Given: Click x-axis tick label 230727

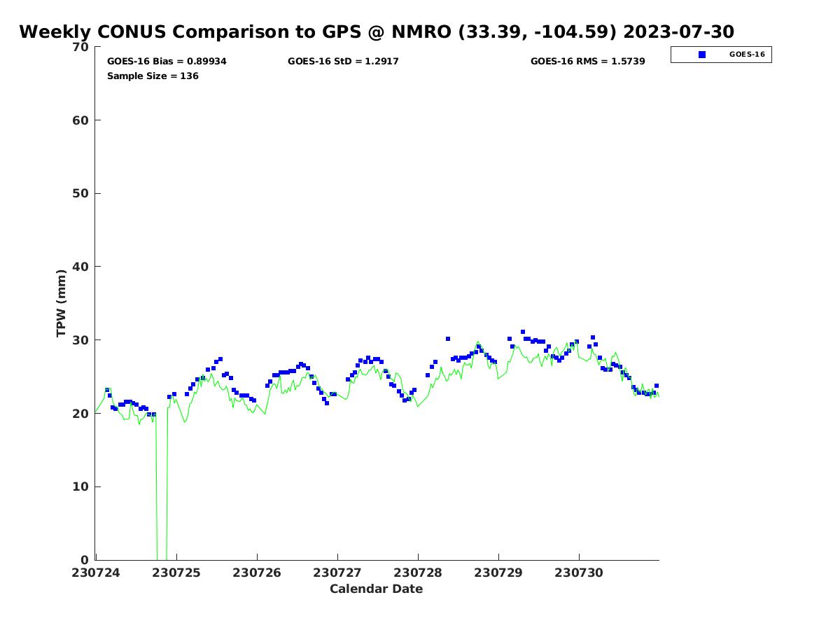Looking at the screenshot, I should click(x=337, y=573).
